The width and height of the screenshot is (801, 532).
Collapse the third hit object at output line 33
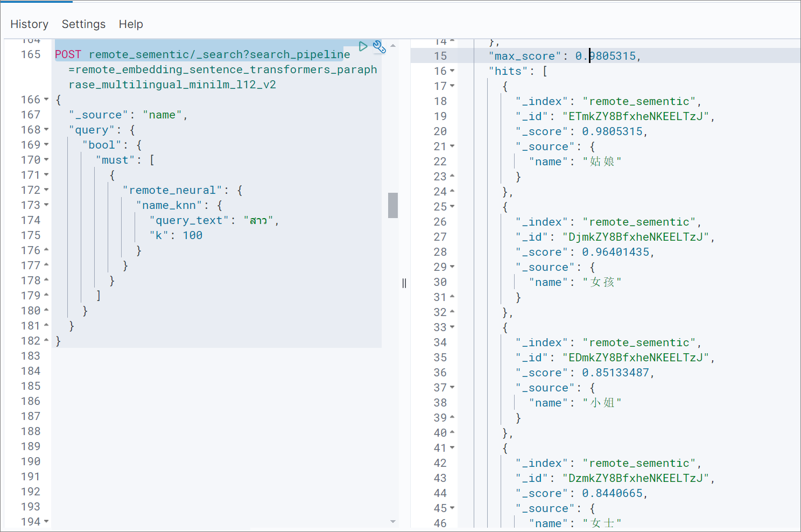coord(452,327)
